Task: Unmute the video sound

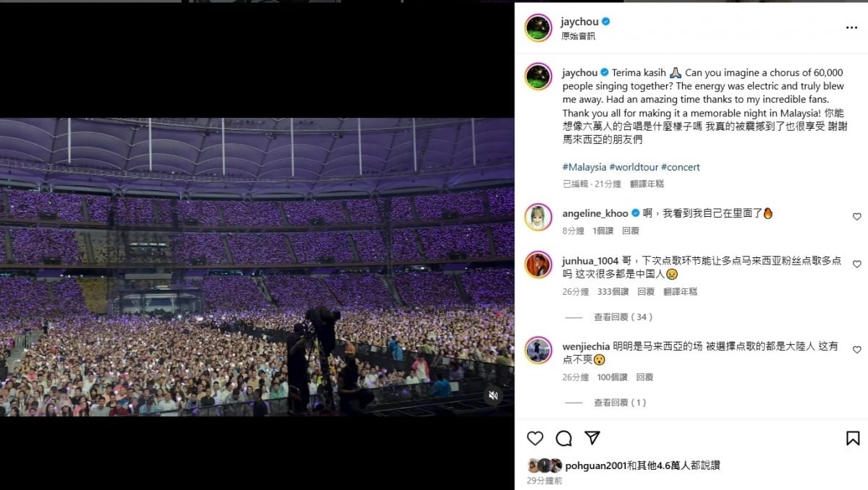Action: pyautogui.click(x=493, y=395)
